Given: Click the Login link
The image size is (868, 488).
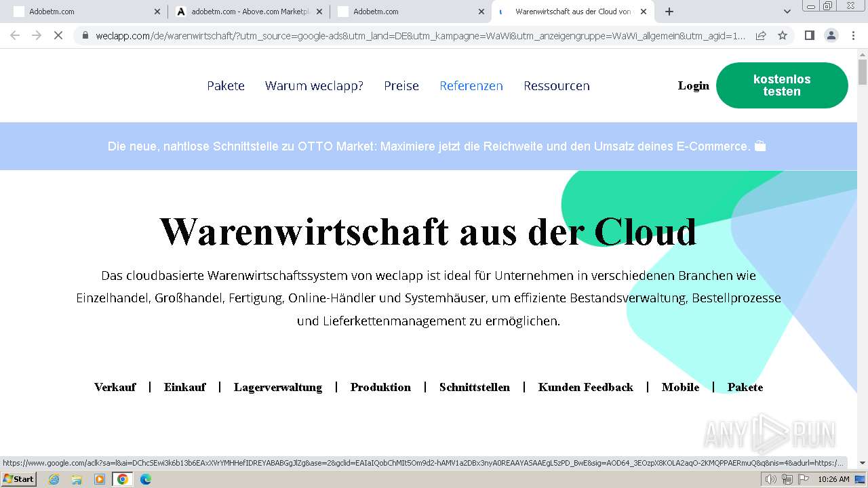Looking at the screenshot, I should [694, 85].
